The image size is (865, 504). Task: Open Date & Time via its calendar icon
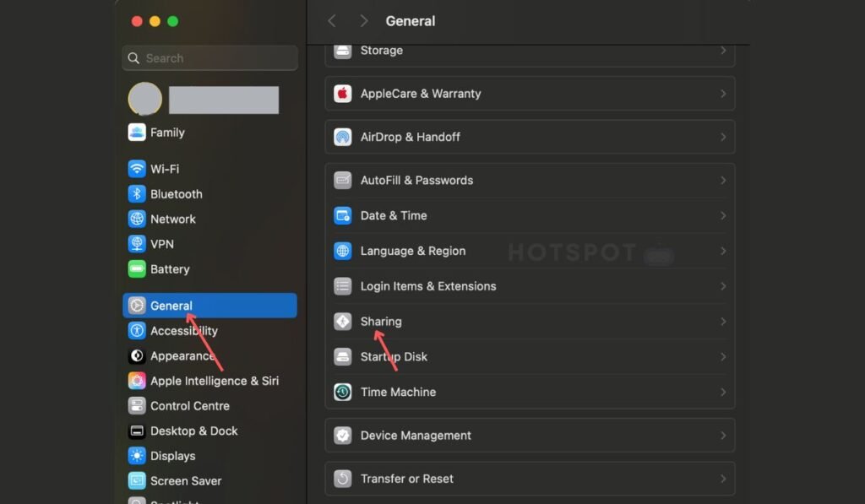tap(342, 215)
